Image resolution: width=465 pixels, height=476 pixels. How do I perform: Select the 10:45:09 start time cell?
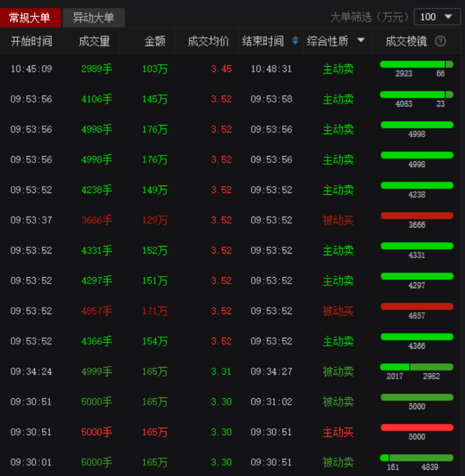pos(31,69)
